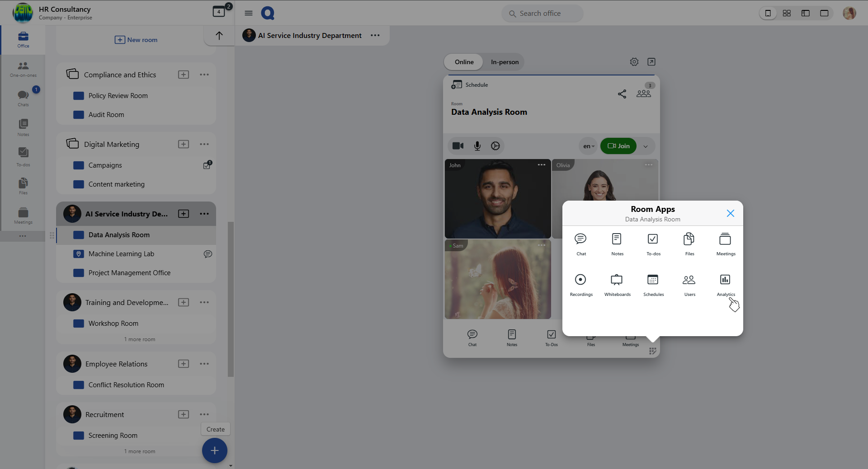
Task: Open Analytics in Room Apps
Action: [x=725, y=284]
